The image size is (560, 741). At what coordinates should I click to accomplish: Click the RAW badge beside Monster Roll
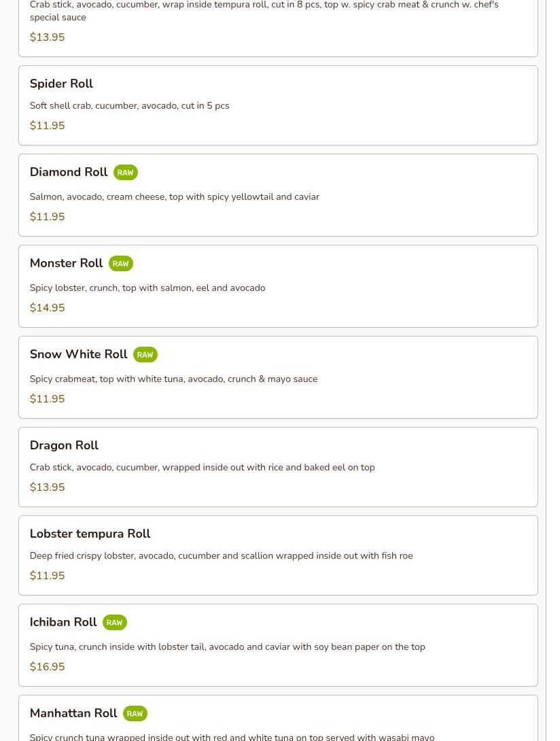point(120,264)
